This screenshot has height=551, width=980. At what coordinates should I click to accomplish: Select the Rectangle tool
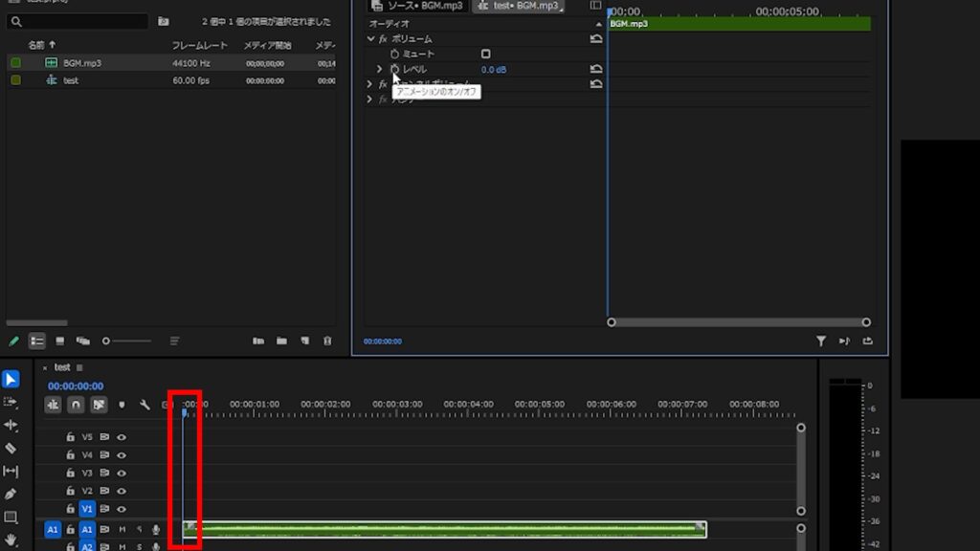coord(11,518)
